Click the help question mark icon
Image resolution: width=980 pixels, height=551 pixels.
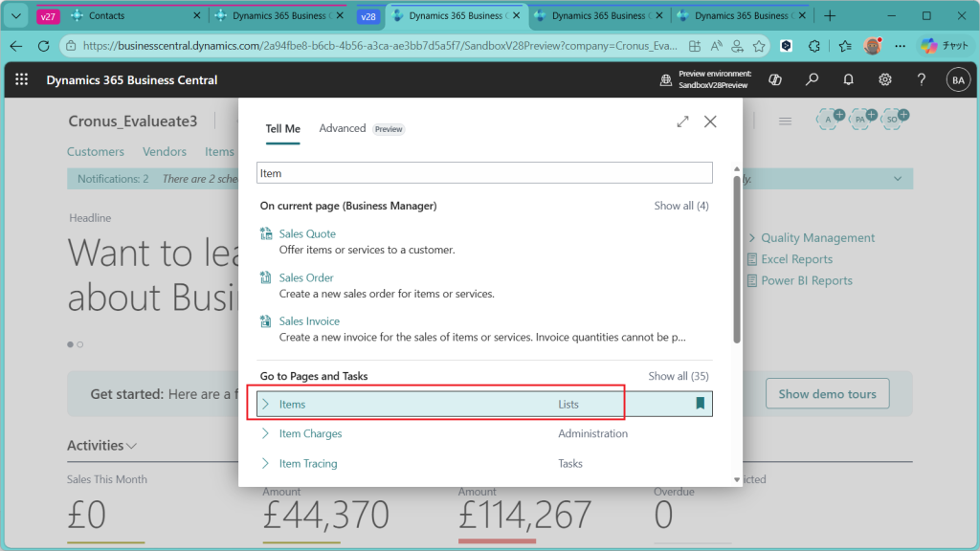921,80
